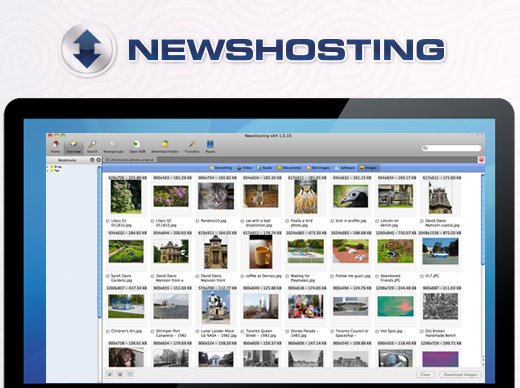Check the cat with a bad disposition checkbox
Viewport: 520px width, 388px height.
(x=242, y=221)
